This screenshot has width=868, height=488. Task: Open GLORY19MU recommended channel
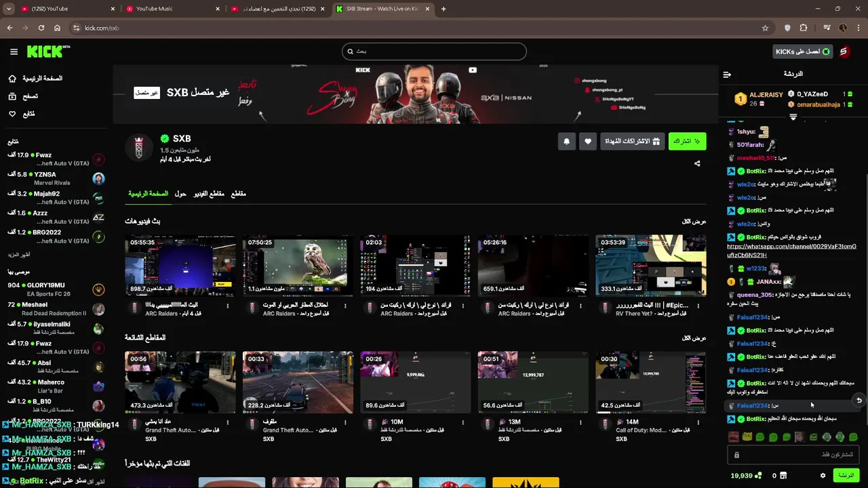(x=56, y=290)
